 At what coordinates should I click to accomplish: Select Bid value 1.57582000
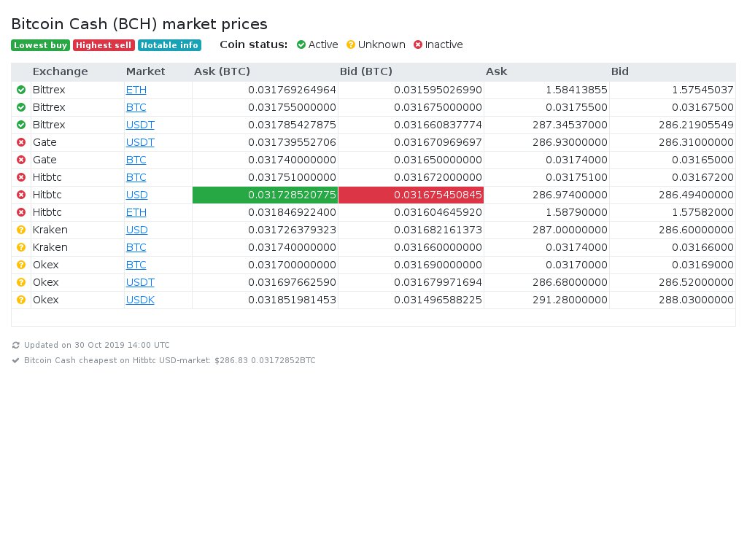point(703,212)
